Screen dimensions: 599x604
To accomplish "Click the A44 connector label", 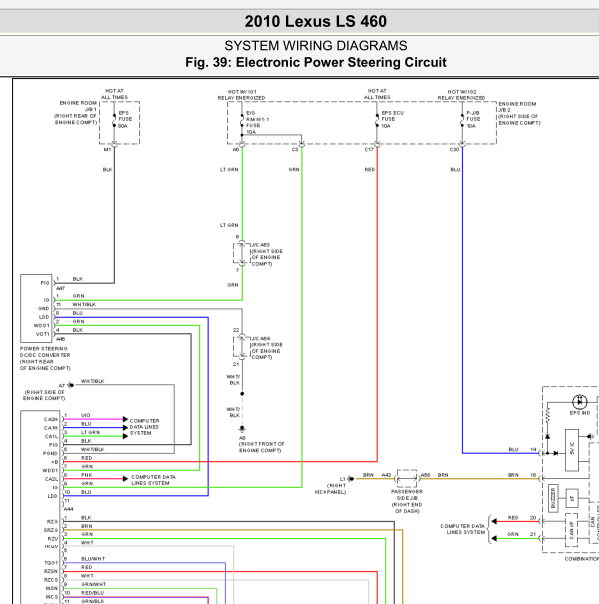I will [68, 509].
